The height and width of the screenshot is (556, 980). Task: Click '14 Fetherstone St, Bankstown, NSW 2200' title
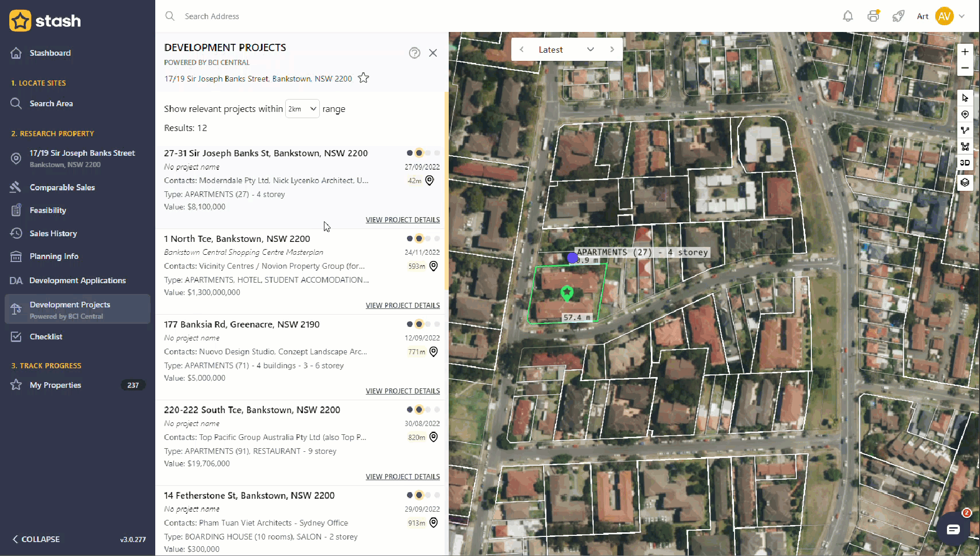tap(249, 496)
